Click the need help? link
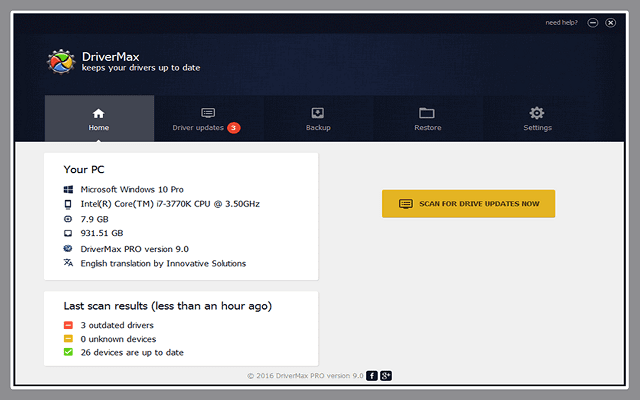This screenshot has height=400, width=640. pos(561,22)
